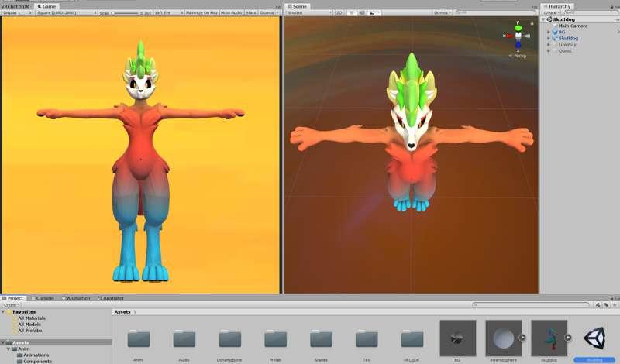The width and height of the screenshot is (620, 364).
Task: Select the Unity scene asset icon
Action: tap(594, 338)
